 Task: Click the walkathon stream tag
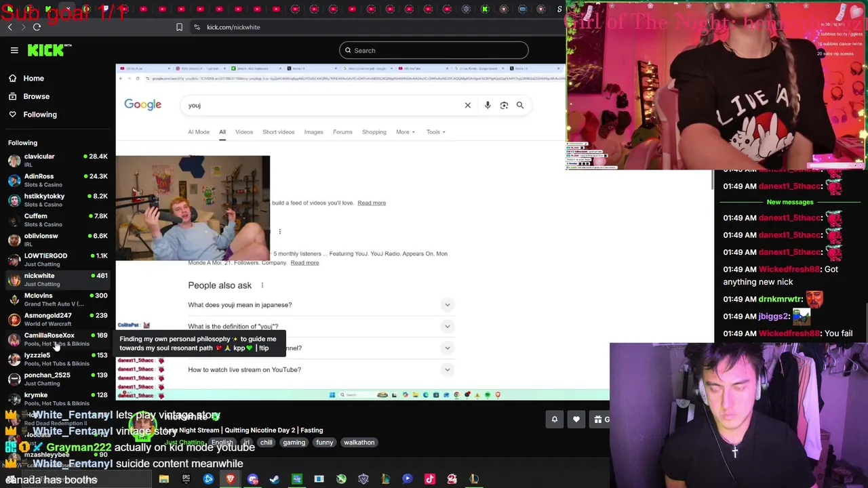(359, 443)
